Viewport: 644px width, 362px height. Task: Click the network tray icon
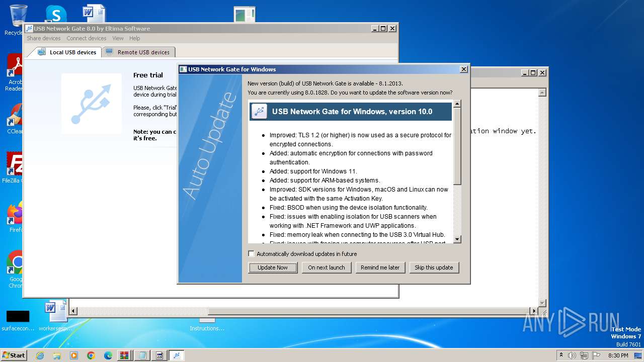(x=584, y=355)
